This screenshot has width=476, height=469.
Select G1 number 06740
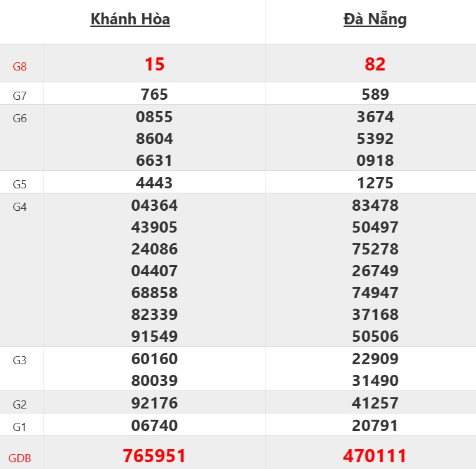tap(155, 425)
